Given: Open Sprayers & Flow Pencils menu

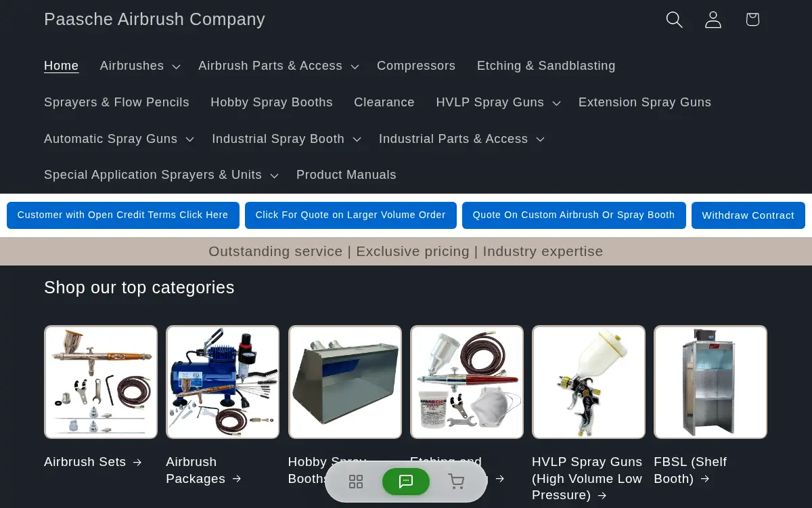Looking at the screenshot, I should 116,102.
